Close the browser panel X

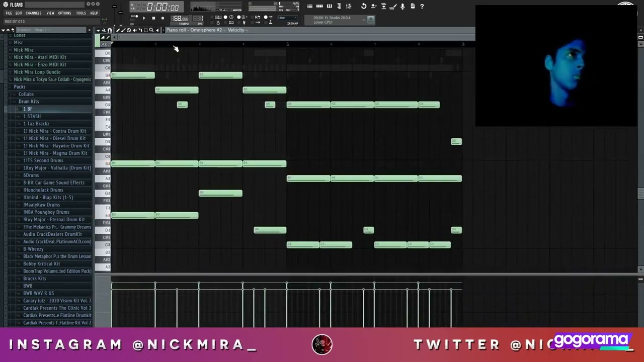tap(90, 30)
